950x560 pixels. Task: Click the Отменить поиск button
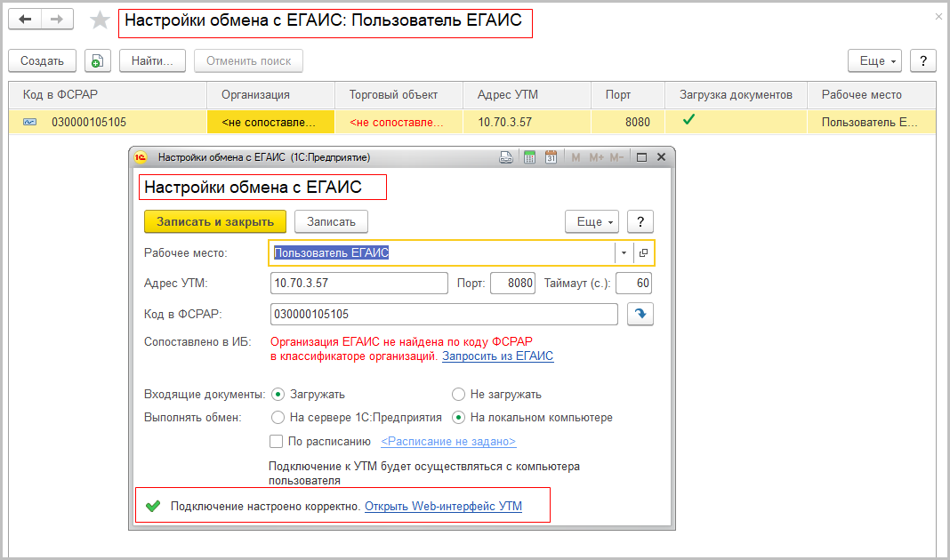248,60
